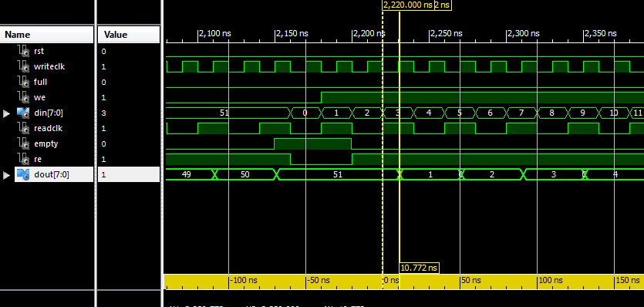Screen dimensions: 644x307
Task: Select the empty signal name
Action: click(46, 143)
